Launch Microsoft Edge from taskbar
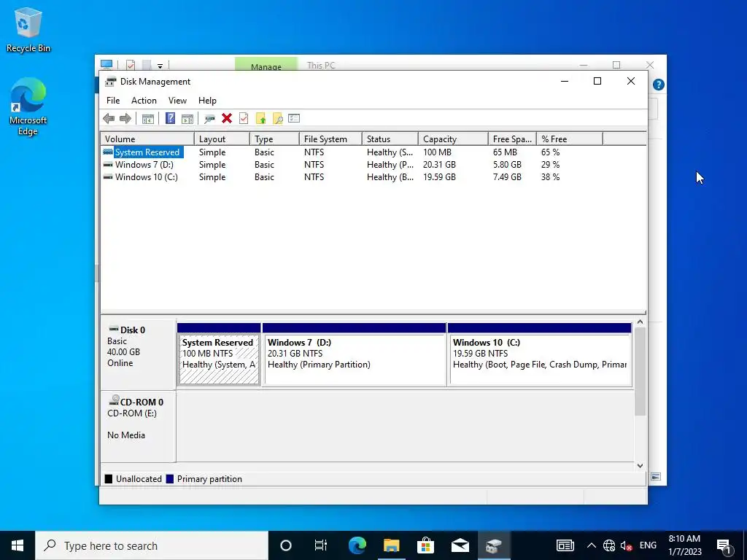 click(357, 545)
